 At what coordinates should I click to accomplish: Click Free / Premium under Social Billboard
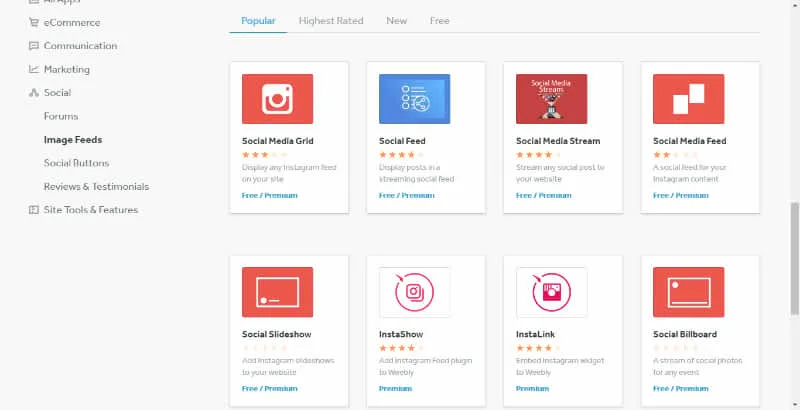click(681, 389)
